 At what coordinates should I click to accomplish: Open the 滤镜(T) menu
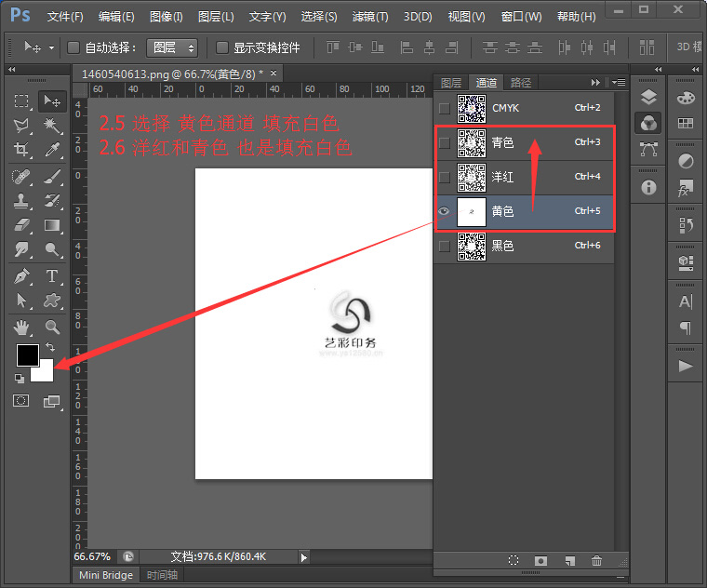tap(370, 17)
